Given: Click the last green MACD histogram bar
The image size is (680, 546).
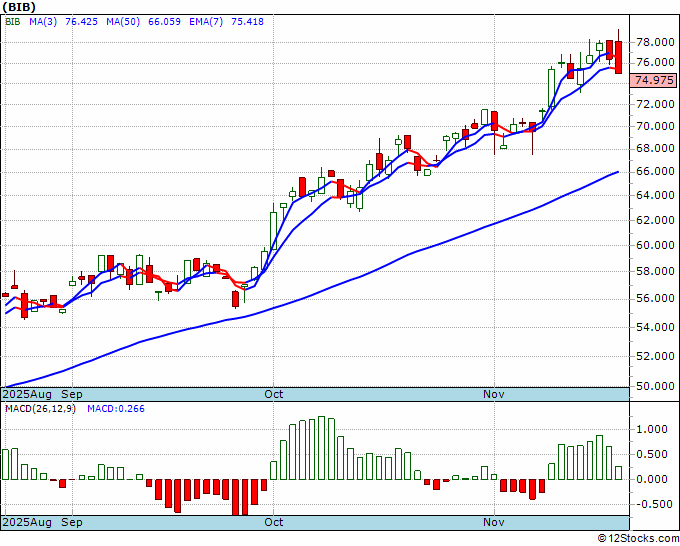Looking at the screenshot, I should coord(618,473).
